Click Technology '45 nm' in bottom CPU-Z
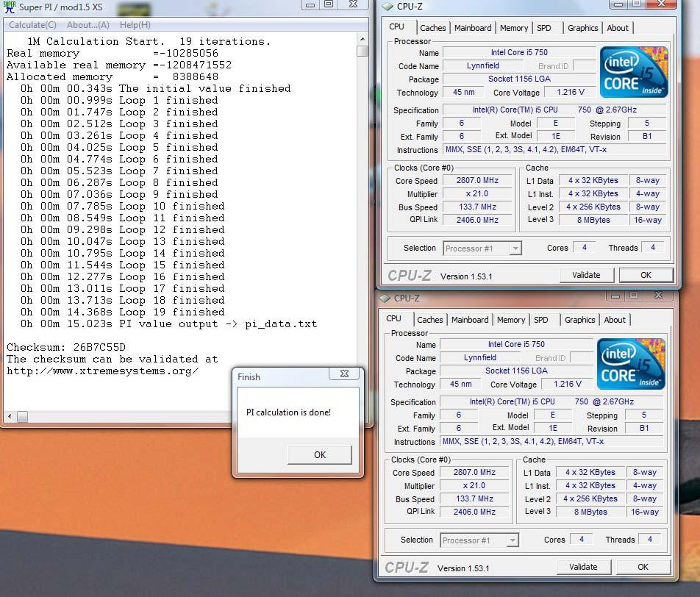The width and height of the screenshot is (700, 597). [x=461, y=384]
